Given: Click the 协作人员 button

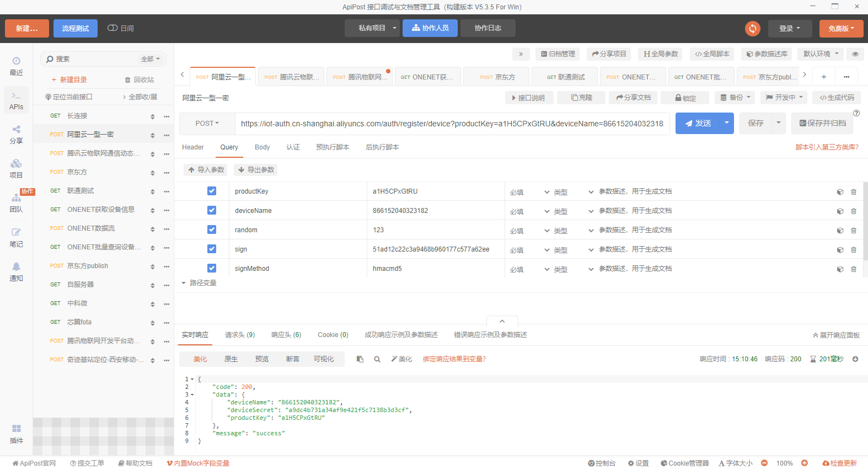Looking at the screenshot, I should tap(430, 28).
